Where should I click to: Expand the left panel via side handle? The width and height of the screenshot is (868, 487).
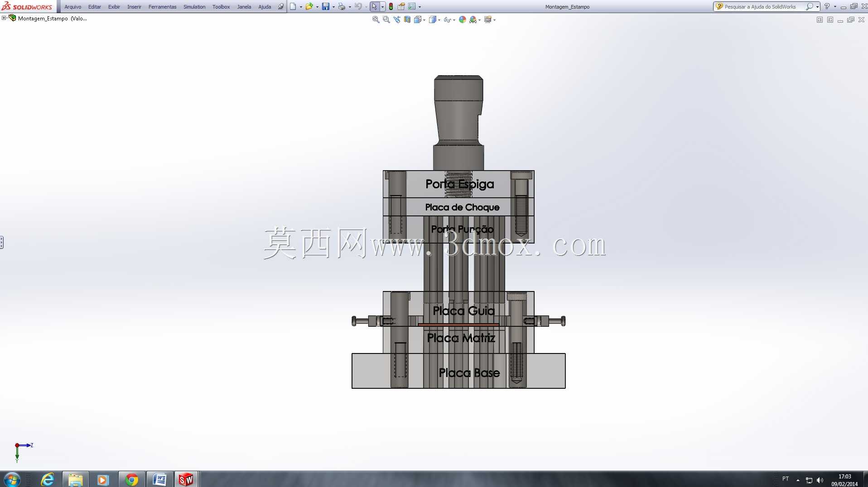click(x=2, y=242)
